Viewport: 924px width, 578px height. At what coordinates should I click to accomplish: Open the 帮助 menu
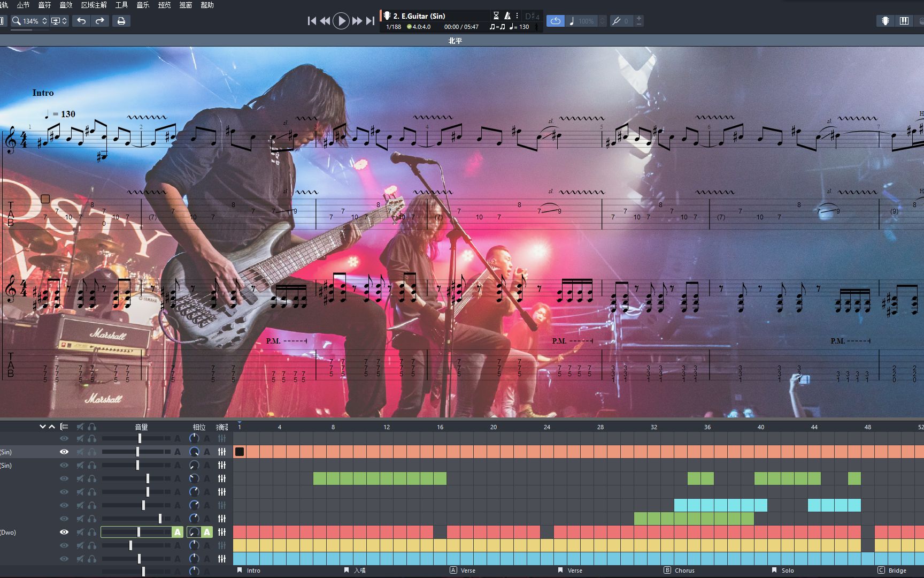tap(207, 5)
